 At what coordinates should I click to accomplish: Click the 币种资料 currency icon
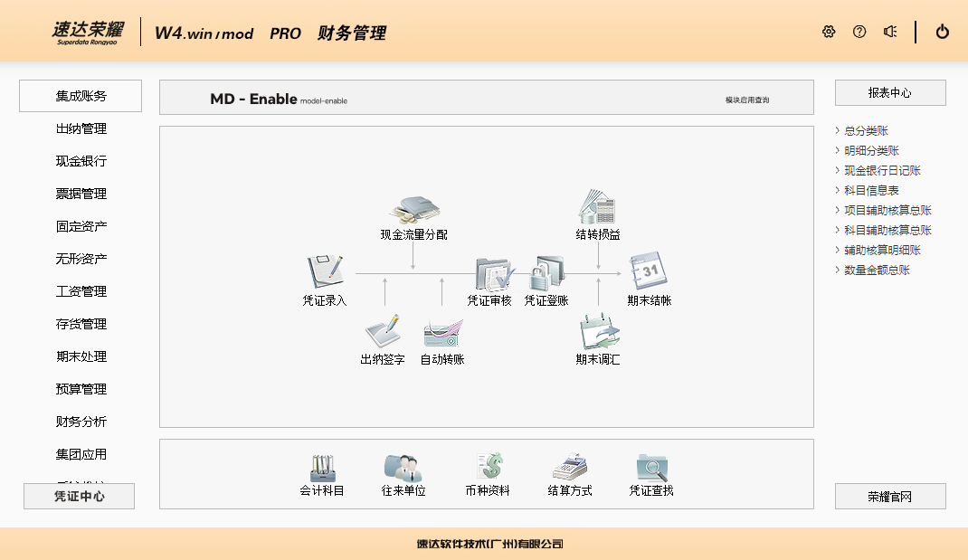488,469
